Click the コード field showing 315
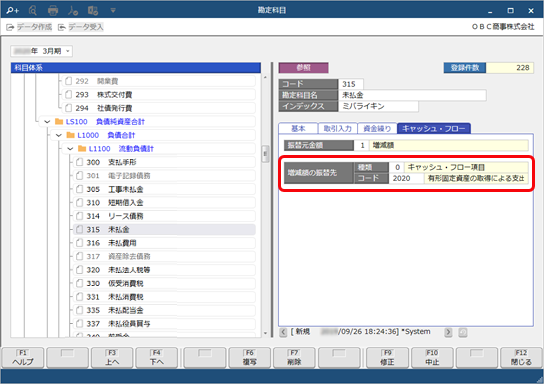 351,84
